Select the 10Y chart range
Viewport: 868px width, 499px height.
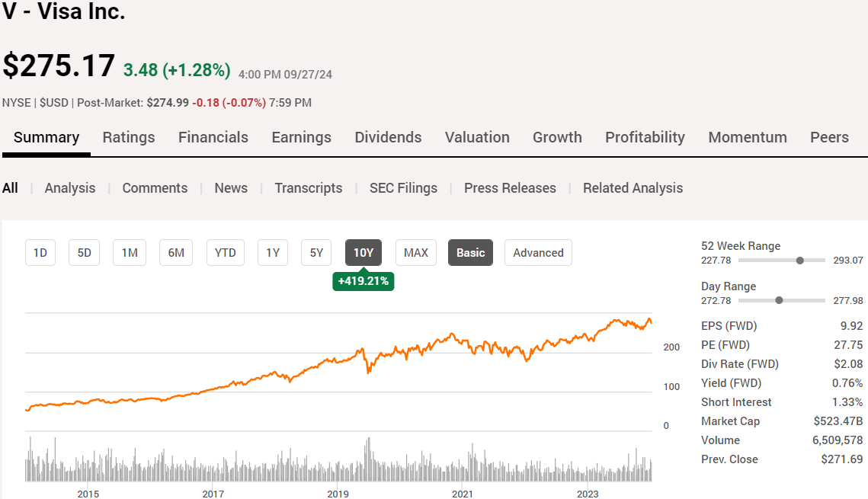[364, 253]
